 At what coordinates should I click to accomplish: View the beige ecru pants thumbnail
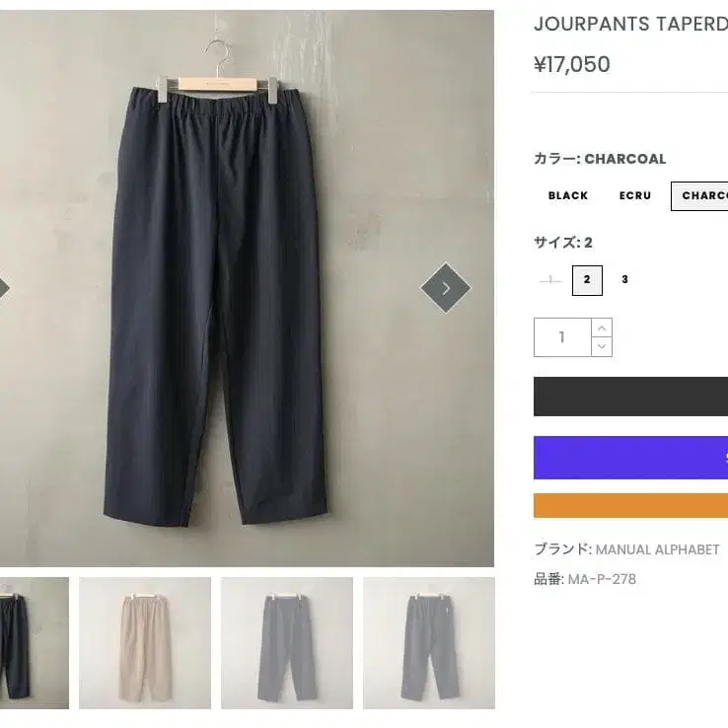pyautogui.click(x=145, y=643)
